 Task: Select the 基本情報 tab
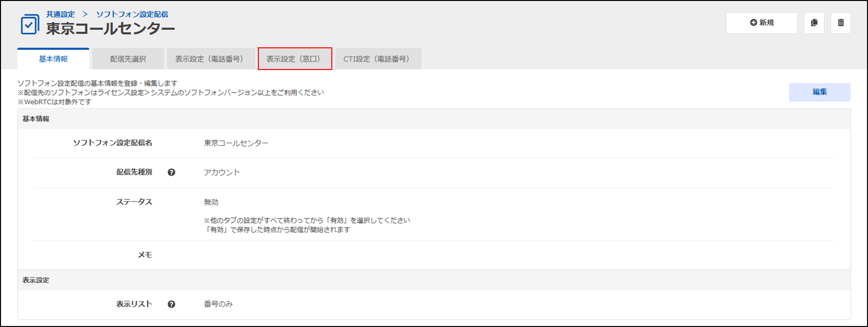53,59
